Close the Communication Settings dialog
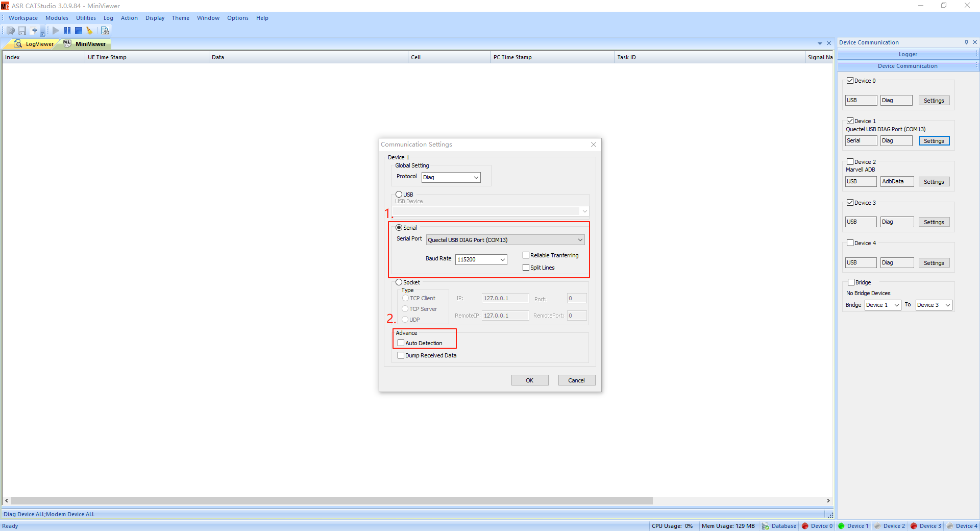 594,144
